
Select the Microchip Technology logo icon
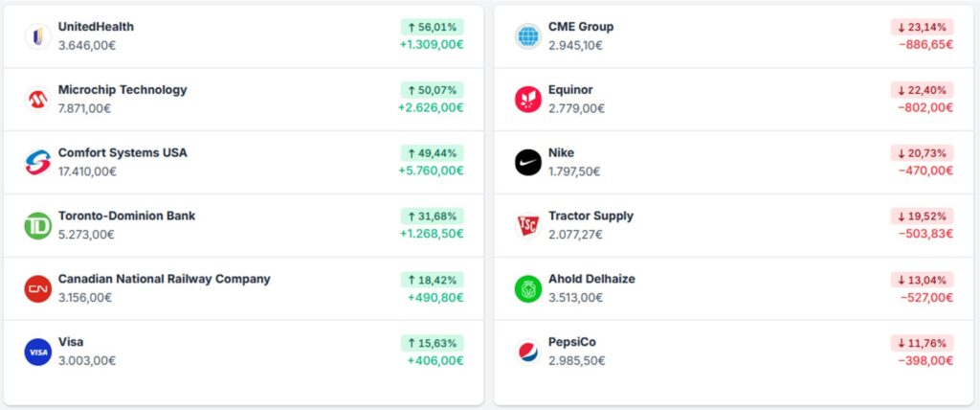38,100
